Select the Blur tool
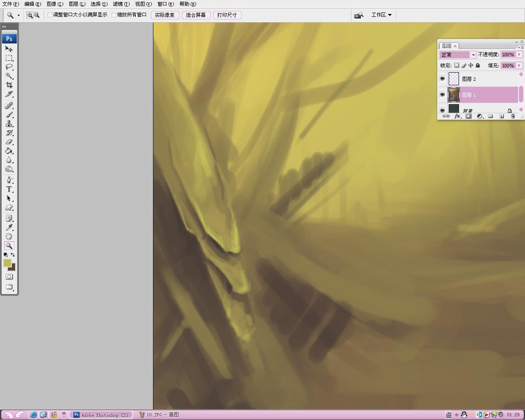 (9, 160)
